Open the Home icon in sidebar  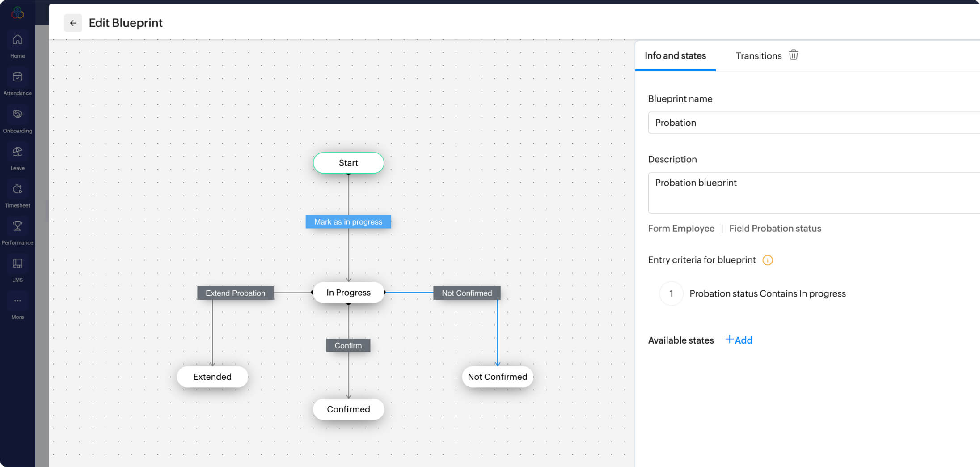tap(17, 40)
